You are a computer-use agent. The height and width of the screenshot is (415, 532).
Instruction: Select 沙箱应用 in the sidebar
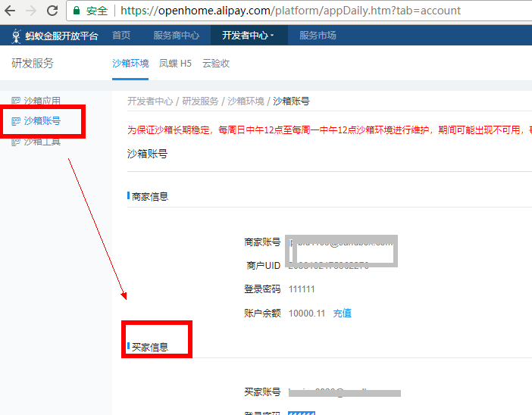pyautogui.click(x=42, y=101)
